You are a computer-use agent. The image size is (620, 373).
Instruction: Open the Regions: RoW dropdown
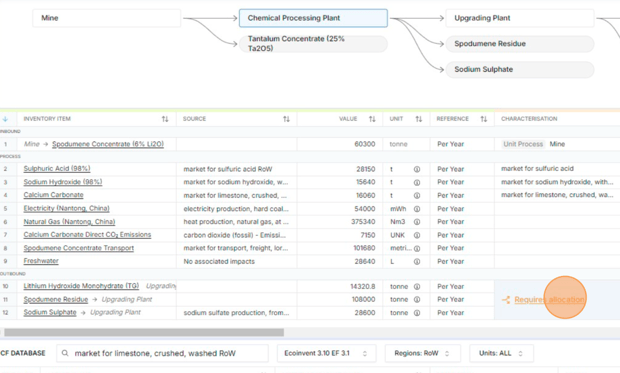[x=422, y=353]
